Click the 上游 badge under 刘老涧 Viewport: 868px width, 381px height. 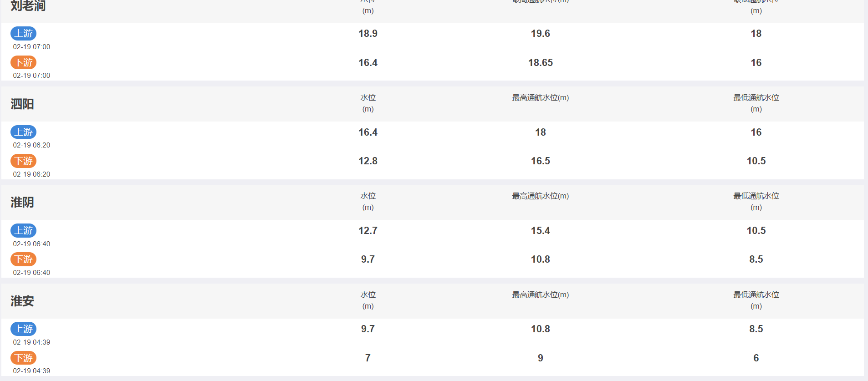24,33
